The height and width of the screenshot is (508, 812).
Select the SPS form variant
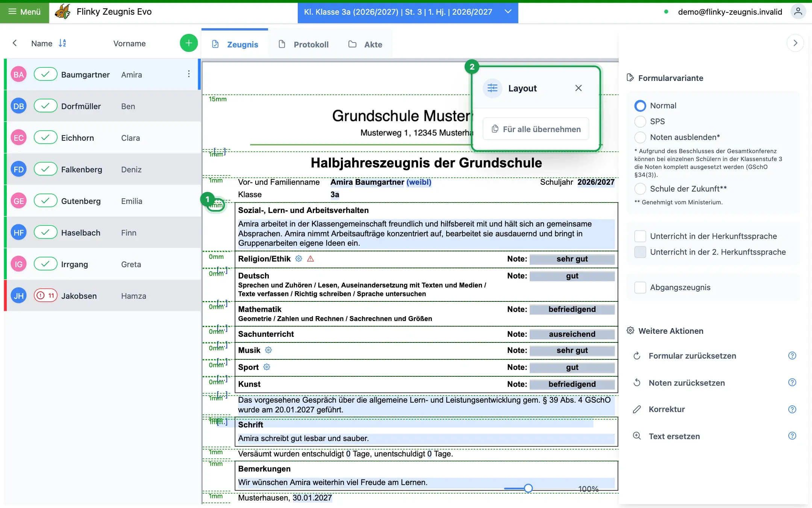point(640,122)
